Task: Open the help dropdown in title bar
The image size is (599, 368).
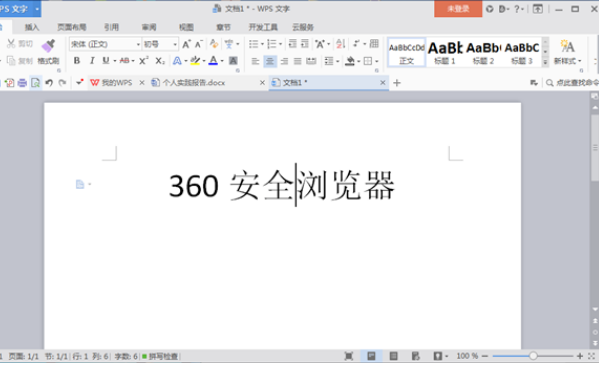Action: coord(519,9)
